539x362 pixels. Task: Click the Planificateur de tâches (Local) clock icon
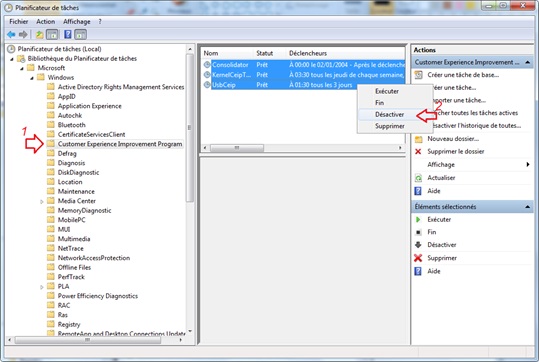point(11,49)
